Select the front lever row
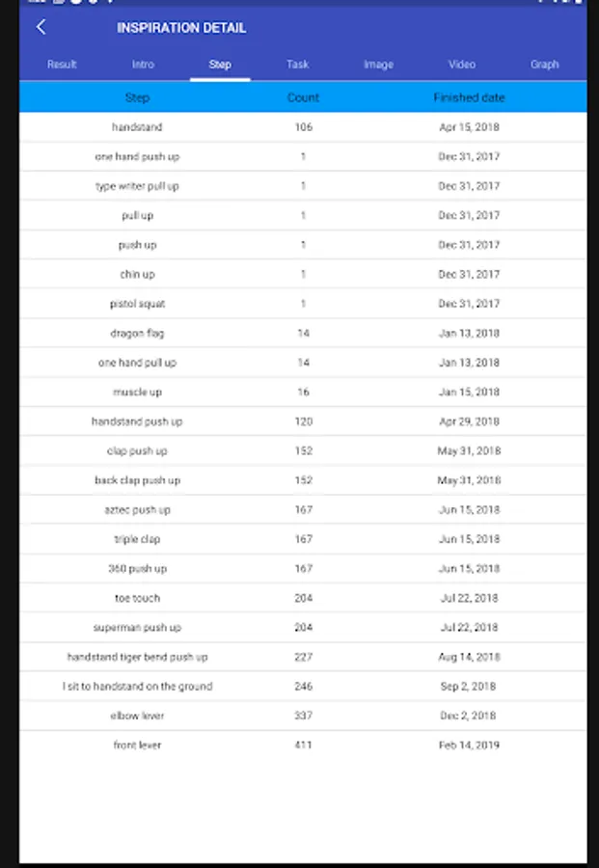Image resolution: width=599 pixels, height=868 pixels. [137, 746]
